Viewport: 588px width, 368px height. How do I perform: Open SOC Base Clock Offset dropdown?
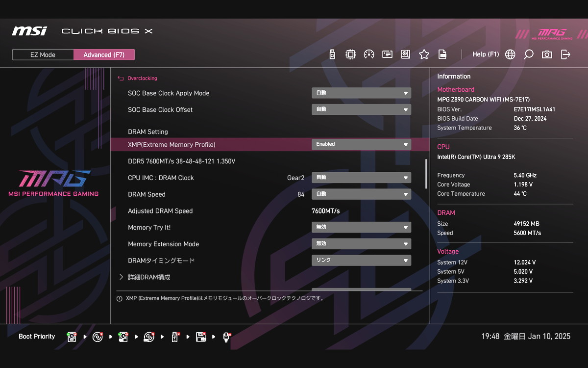click(x=361, y=110)
